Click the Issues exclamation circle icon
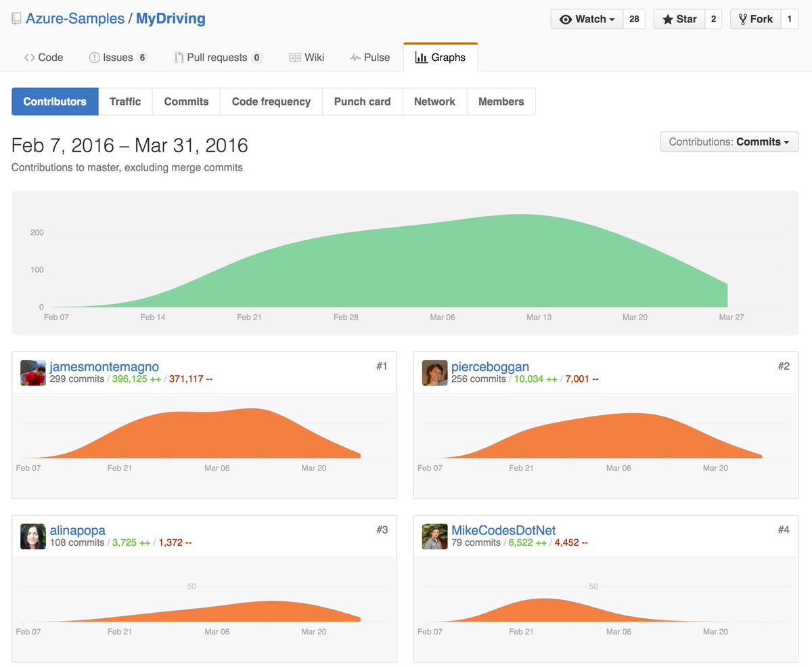 [x=95, y=58]
